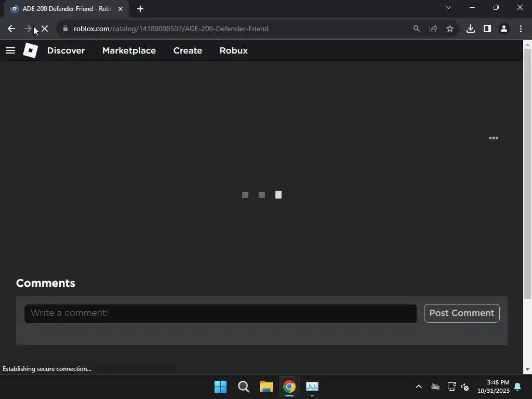Image resolution: width=532 pixels, height=399 pixels.
Task: Go back to the previous page
Action: pyautogui.click(x=11, y=29)
